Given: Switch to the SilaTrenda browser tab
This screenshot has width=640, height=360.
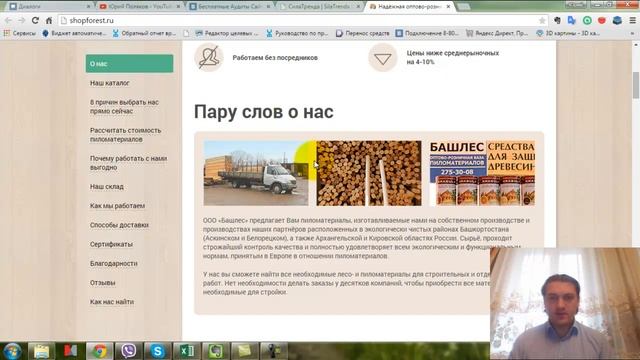Looking at the screenshot, I should (319, 7).
